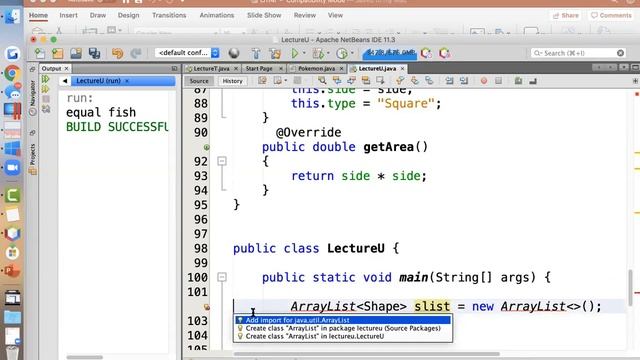The width and height of the screenshot is (640, 360).
Task: Open the Pokemon.java editor tab
Action: pos(316,69)
